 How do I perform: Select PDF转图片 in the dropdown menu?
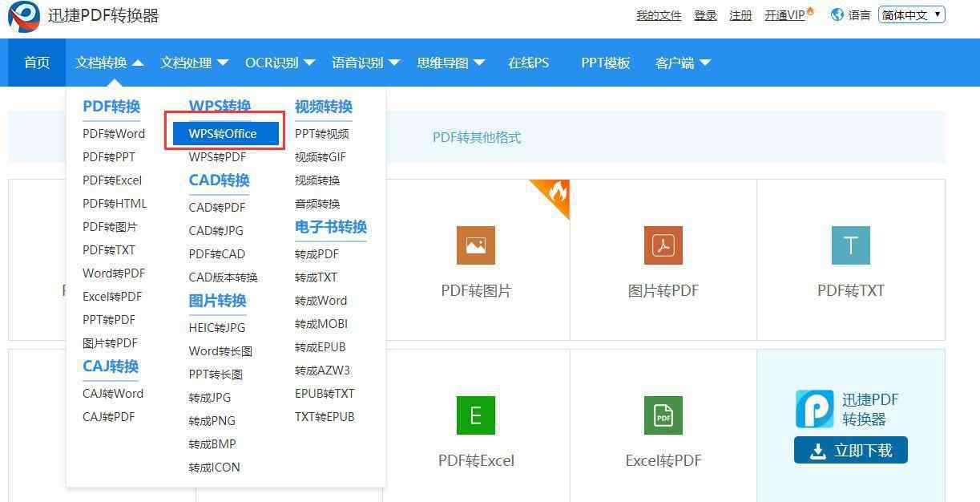pos(110,226)
